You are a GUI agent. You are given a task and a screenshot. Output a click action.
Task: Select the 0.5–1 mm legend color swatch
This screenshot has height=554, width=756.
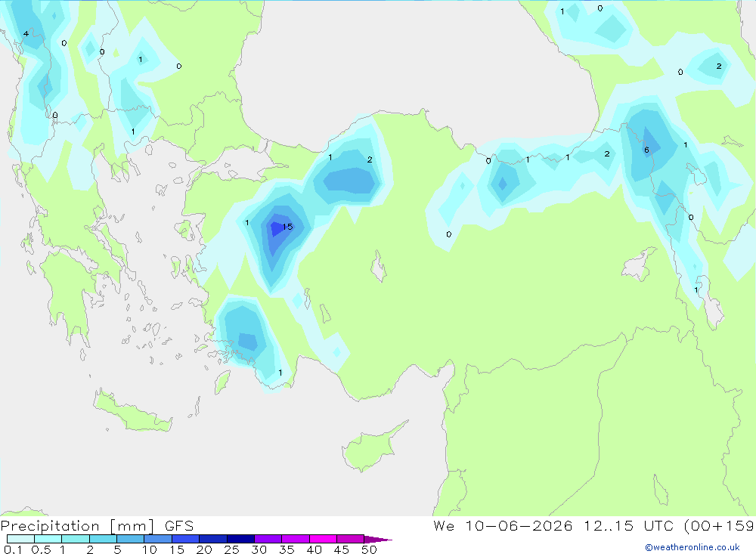point(48,539)
